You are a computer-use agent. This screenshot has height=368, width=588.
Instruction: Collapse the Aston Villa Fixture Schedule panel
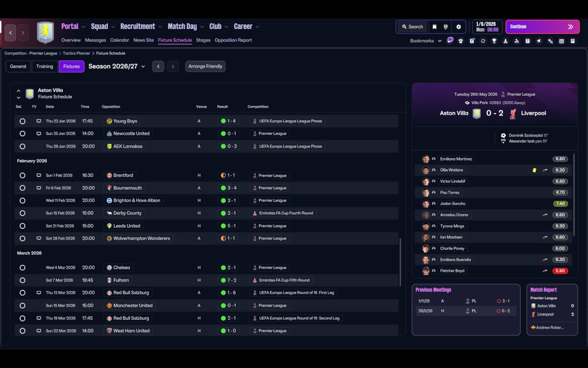[18, 91]
